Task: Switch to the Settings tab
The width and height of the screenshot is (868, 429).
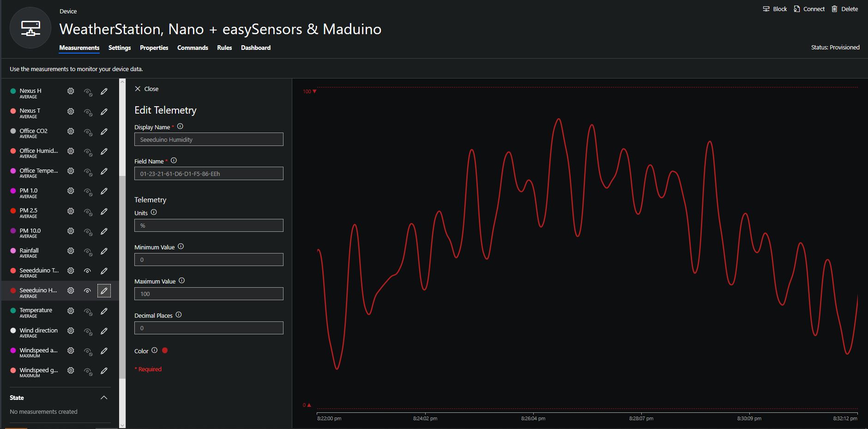Action: (120, 48)
